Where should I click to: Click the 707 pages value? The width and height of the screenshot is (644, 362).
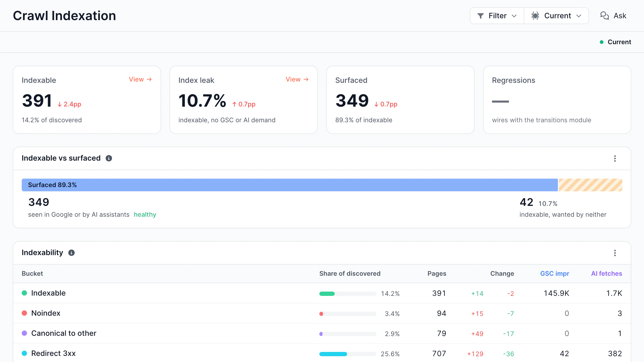click(439, 354)
